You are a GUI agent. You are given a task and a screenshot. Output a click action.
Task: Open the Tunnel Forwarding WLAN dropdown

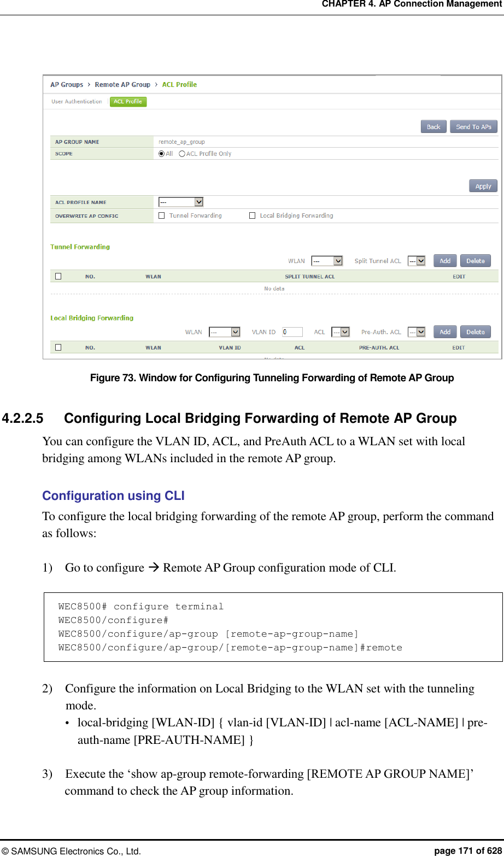coord(327,261)
